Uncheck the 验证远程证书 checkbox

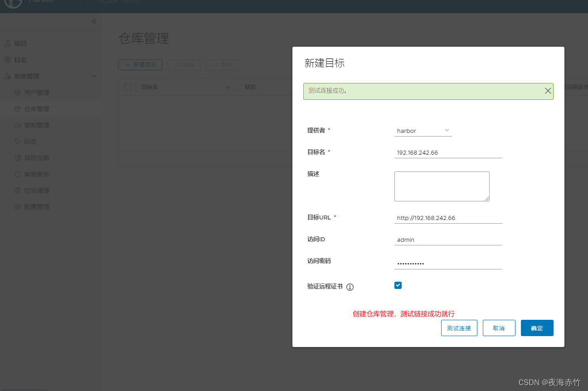pyautogui.click(x=398, y=285)
